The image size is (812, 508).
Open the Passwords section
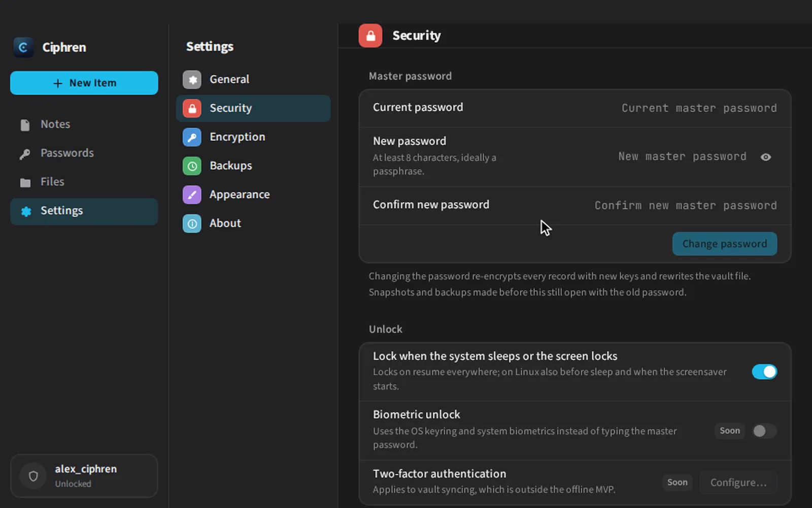[x=84, y=153]
